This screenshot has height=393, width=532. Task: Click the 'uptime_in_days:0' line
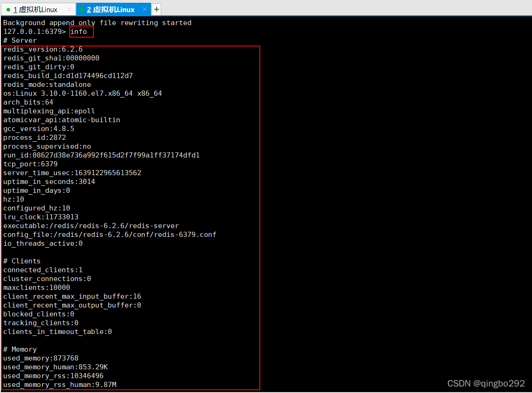coord(37,190)
